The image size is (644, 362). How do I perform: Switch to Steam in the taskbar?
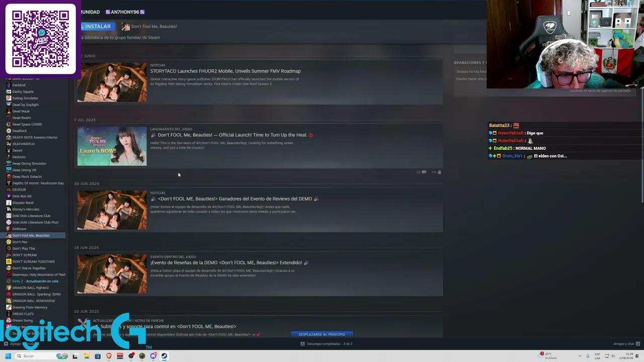pyautogui.click(x=164, y=356)
